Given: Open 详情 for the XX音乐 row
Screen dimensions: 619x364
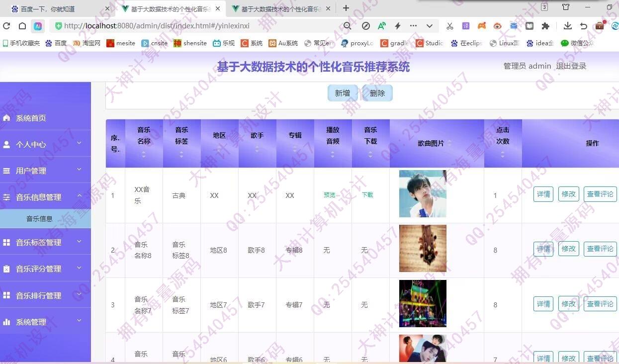Looking at the screenshot, I should 543,194.
